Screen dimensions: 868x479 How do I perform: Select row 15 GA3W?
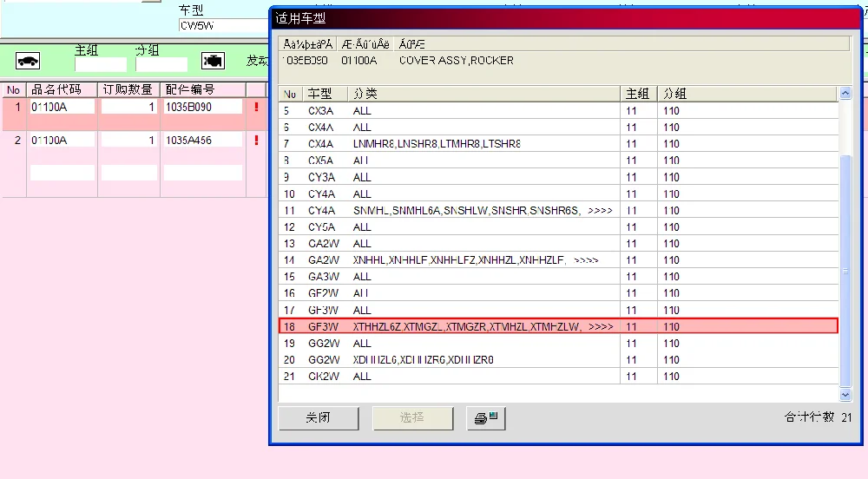pos(558,277)
